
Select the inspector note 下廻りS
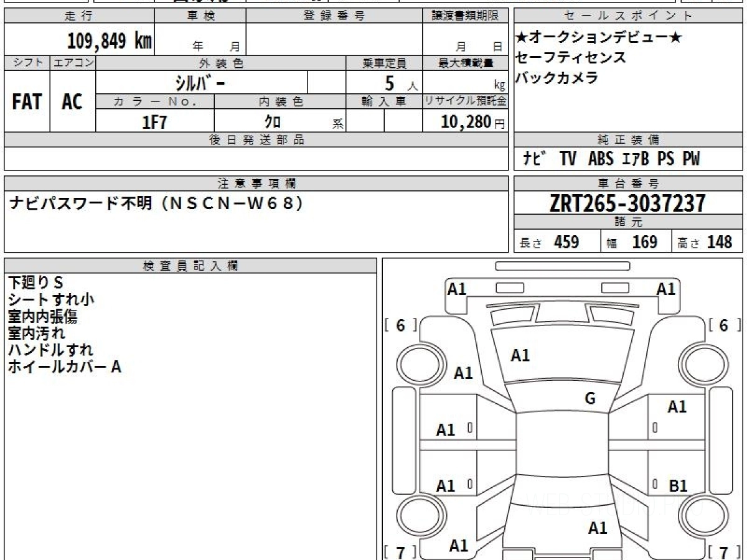[35, 282]
